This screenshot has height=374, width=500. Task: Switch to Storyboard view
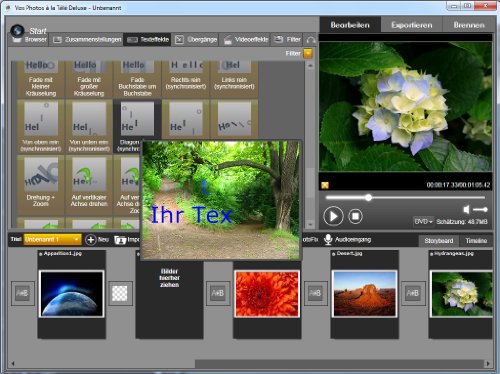(439, 241)
